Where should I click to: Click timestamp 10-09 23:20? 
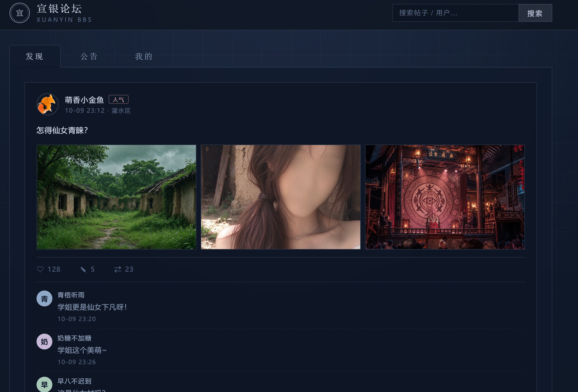pos(77,319)
